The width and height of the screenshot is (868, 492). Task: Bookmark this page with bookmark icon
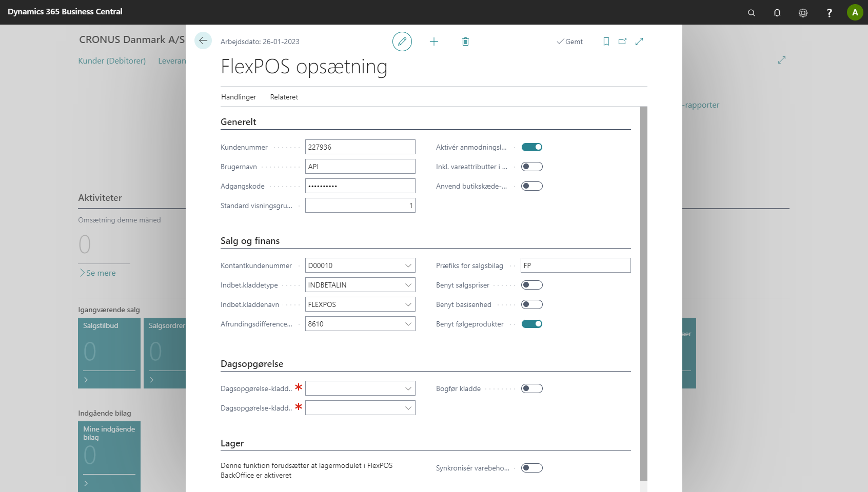pyautogui.click(x=606, y=42)
